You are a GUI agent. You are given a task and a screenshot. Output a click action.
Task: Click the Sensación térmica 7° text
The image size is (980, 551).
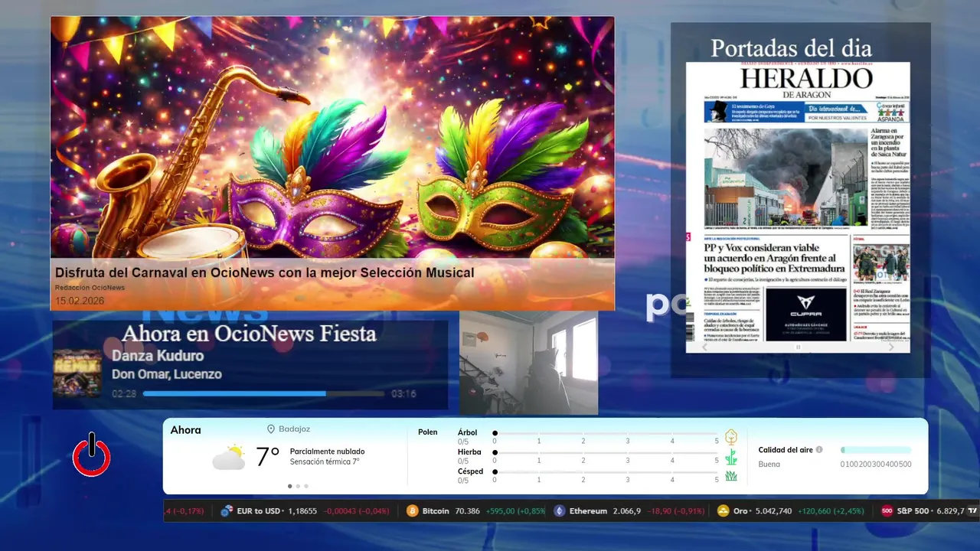pyautogui.click(x=325, y=461)
